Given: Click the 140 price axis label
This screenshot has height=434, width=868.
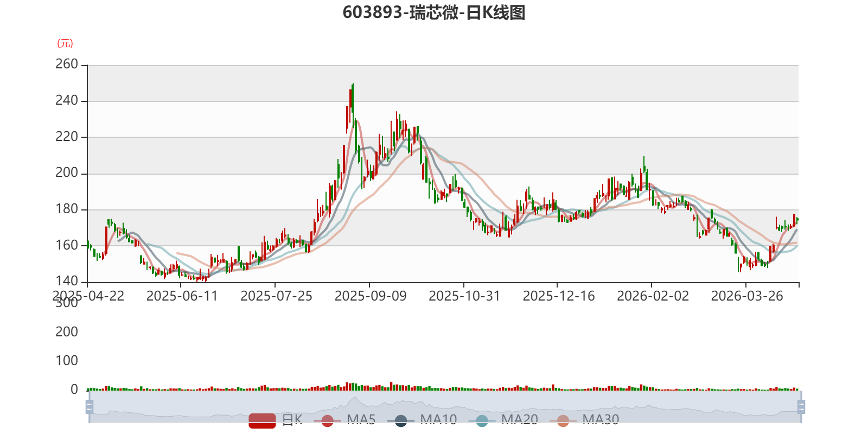Looking at the screenshot, I should (67, 281).
